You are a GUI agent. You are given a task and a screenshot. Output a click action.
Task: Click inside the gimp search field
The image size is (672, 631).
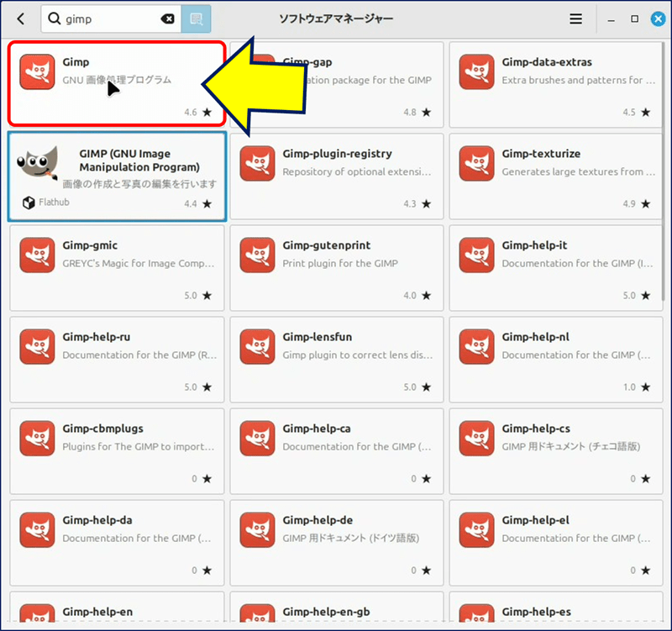(x=112, y=18)
